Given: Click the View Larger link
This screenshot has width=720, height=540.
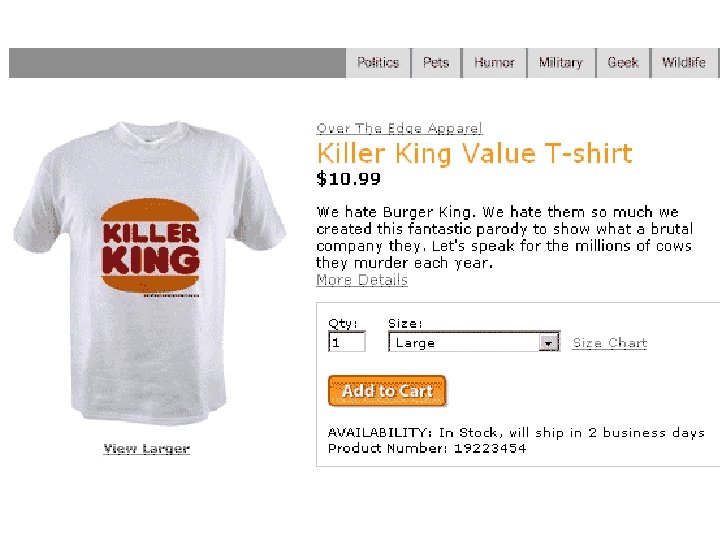Looking at the screenshot, I should tap(146, 449).
